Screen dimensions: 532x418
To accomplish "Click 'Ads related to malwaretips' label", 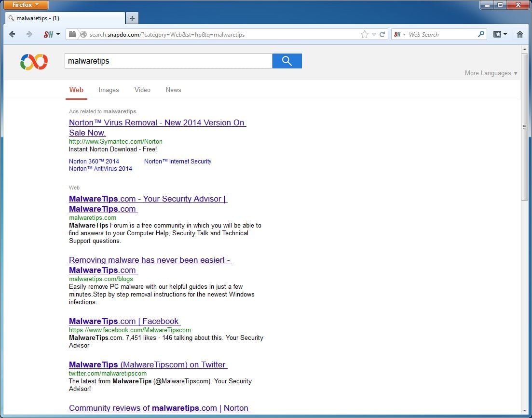I will pyautogui.click(x=102, y=111).
